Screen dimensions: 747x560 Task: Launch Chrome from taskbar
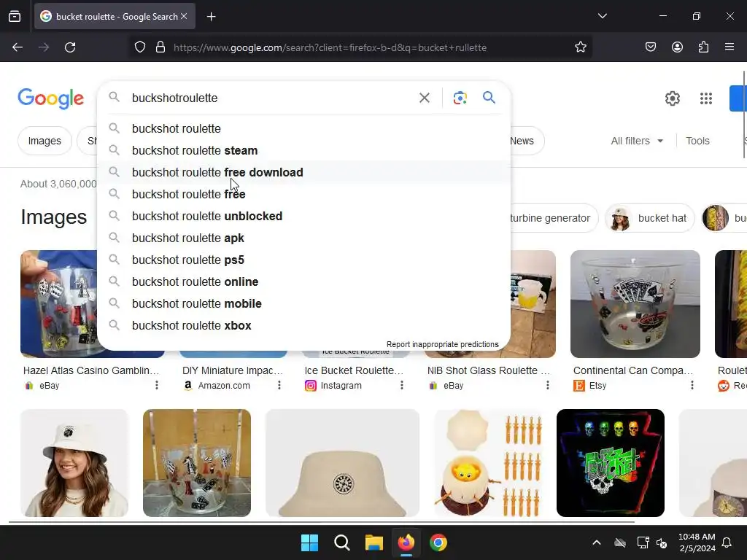click(x=438, y=542)
